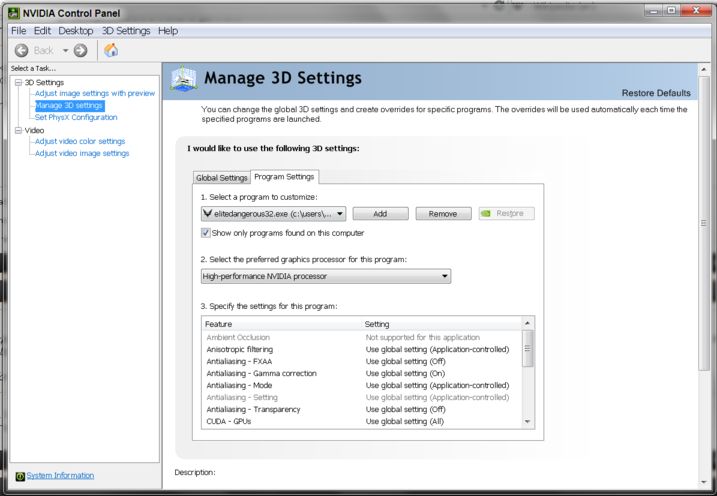The image size is (717, 496).
Task: Click the Manage 3D Settings header icon
Action: pos(183,79)
